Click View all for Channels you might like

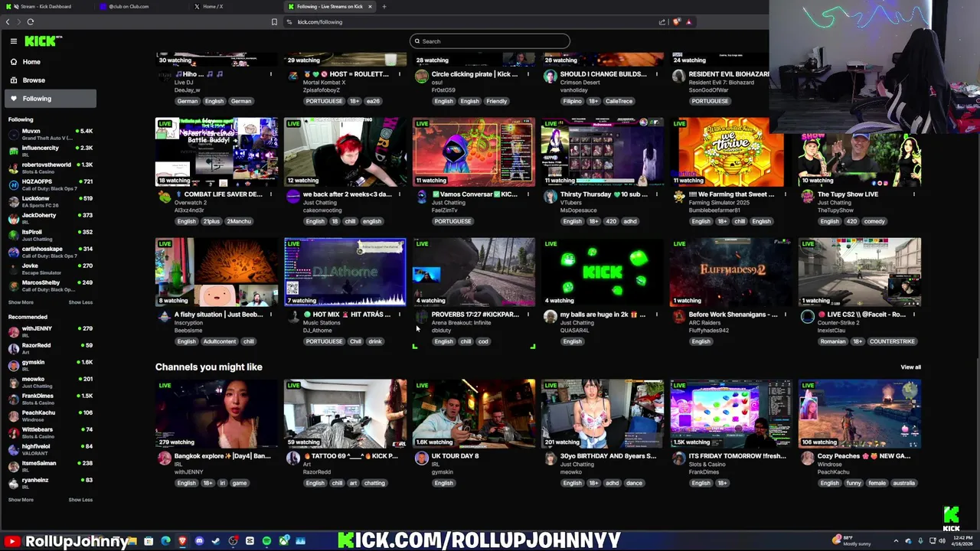(x=910, y=367)
